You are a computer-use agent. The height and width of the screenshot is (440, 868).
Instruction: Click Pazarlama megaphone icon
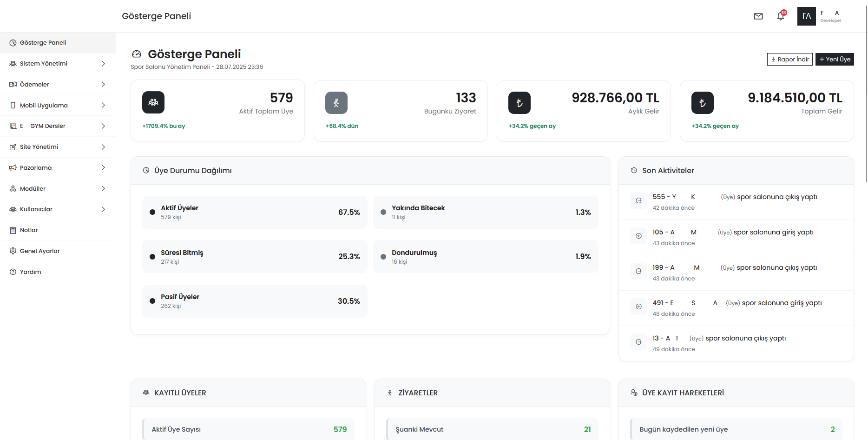tap(13, 167)
